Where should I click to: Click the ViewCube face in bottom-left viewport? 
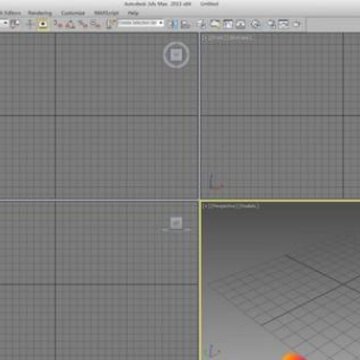176,222
